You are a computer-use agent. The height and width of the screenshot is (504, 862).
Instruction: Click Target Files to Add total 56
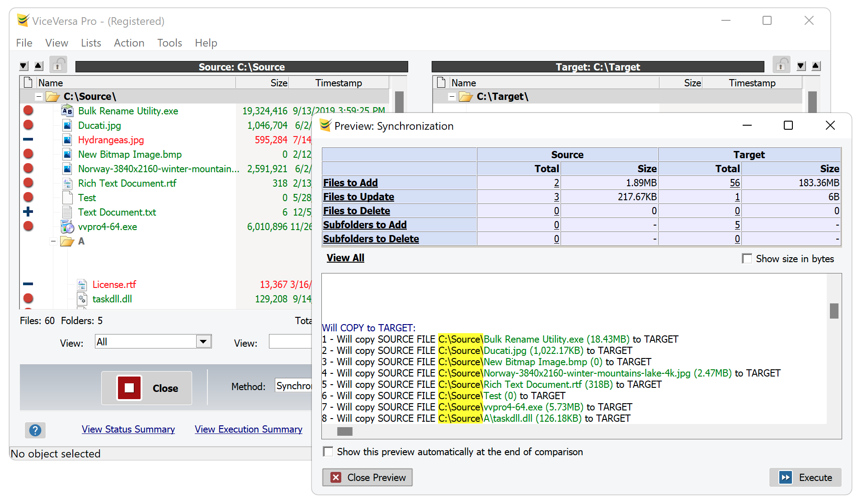coord(735,183)
